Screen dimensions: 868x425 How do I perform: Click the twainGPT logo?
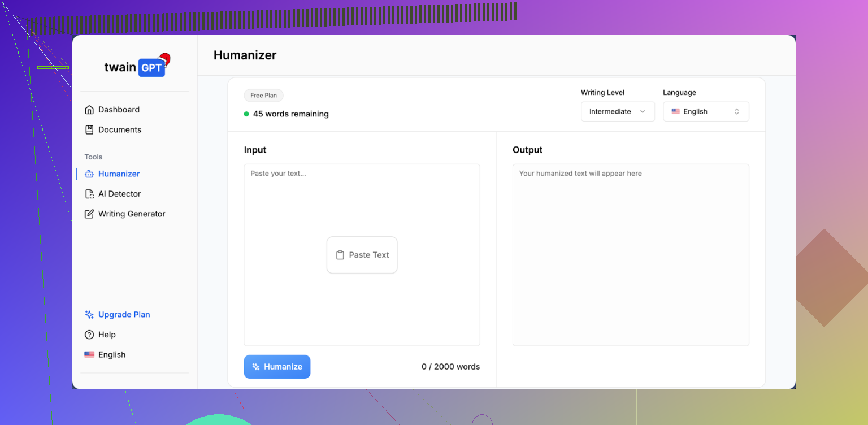(136, 67)
